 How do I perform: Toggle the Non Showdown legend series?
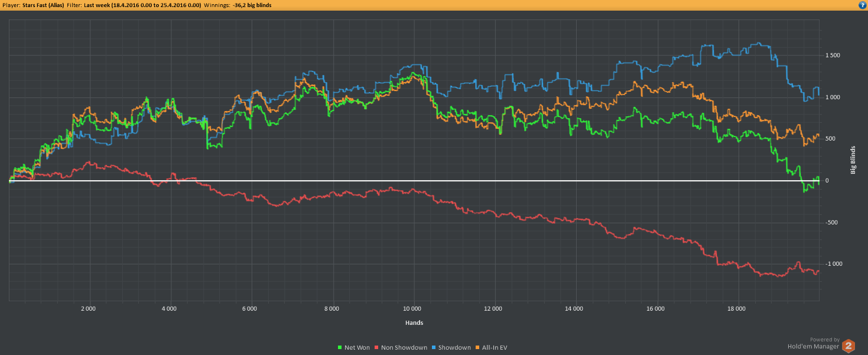402,347
